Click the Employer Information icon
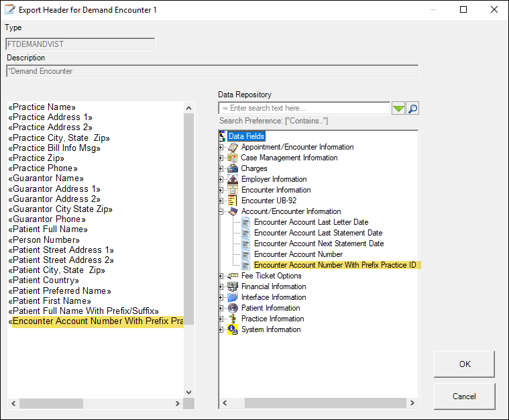This screenshot has height=420, width=509. (x=233, y=179)
